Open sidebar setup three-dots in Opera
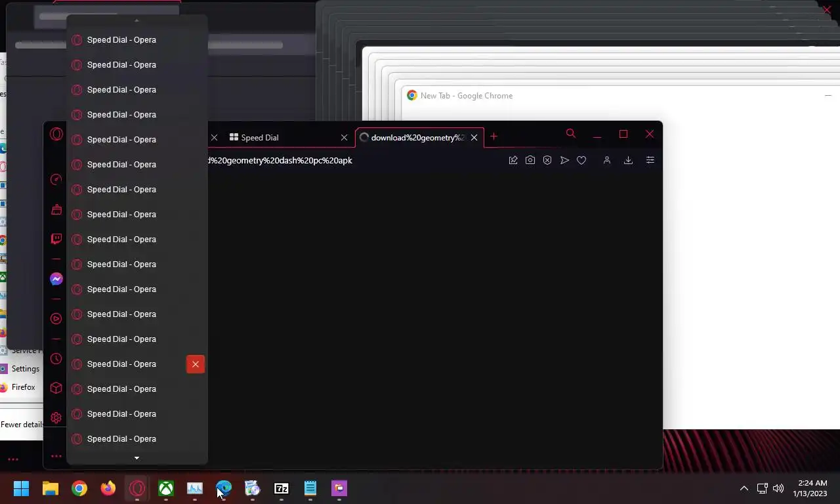Viewport: 840px width, 504px height. click(x=56, y=456)
